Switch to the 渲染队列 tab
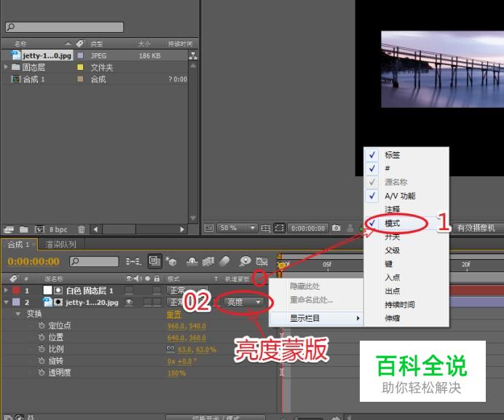 pos(60,245)
